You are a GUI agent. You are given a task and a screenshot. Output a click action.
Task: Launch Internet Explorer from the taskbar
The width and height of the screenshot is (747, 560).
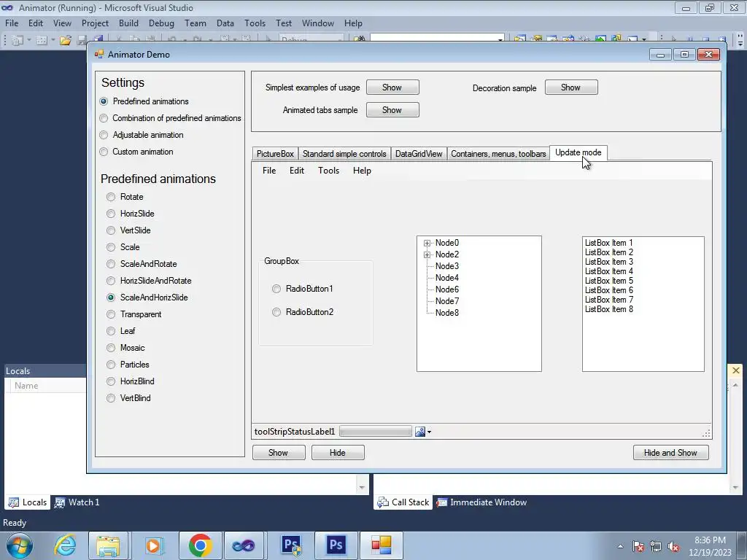[65, 545]
